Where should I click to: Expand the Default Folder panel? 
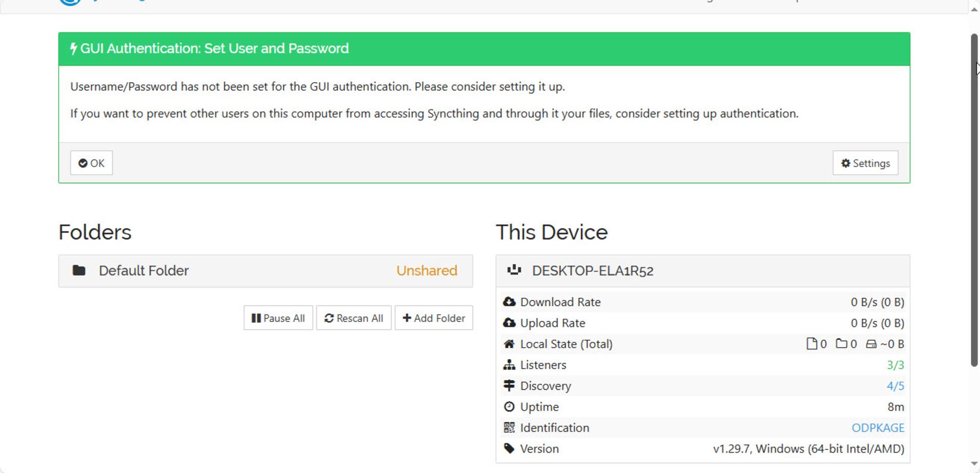[x=265, y=271]
